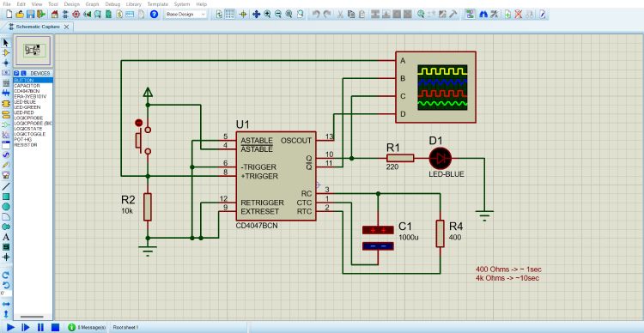The image size is (644, 333).
Task: Toggle the push button switch actuator
Action: (138, 123)
